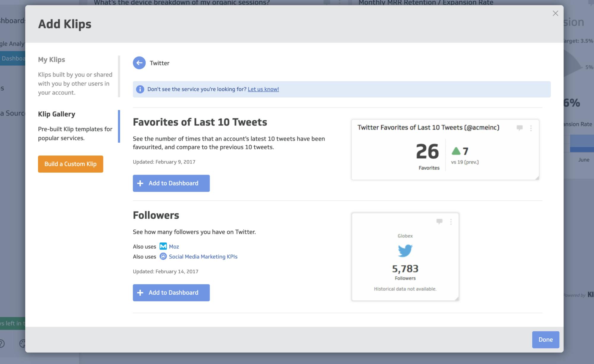The image size is (594, 364).
Task: Click 'Updated: February 9, 2017' text
Action: click(x=164, y=162)
